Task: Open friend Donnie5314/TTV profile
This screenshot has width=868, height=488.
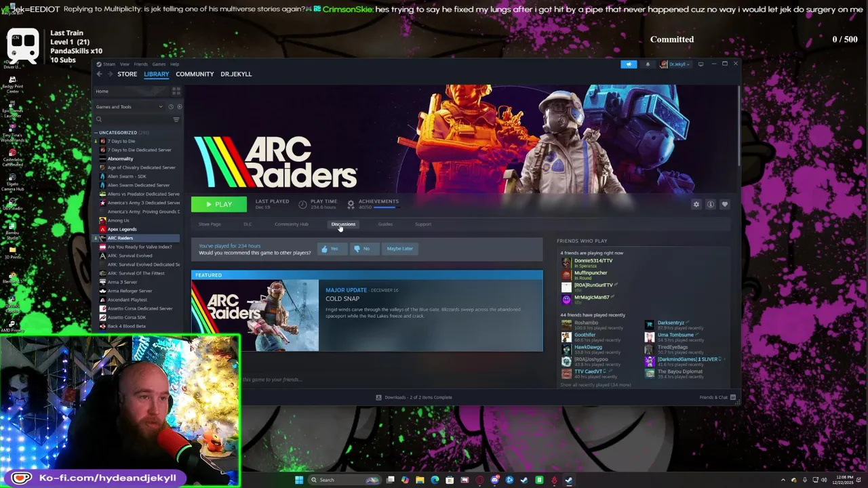Action: click(593, 261)
